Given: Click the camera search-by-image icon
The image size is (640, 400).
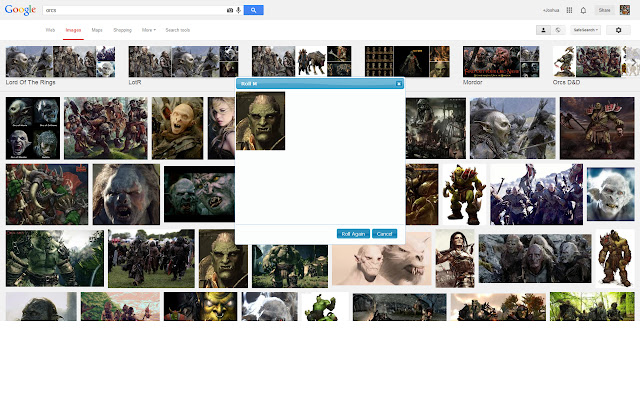Looking at the screenshot, I should 230,10.
